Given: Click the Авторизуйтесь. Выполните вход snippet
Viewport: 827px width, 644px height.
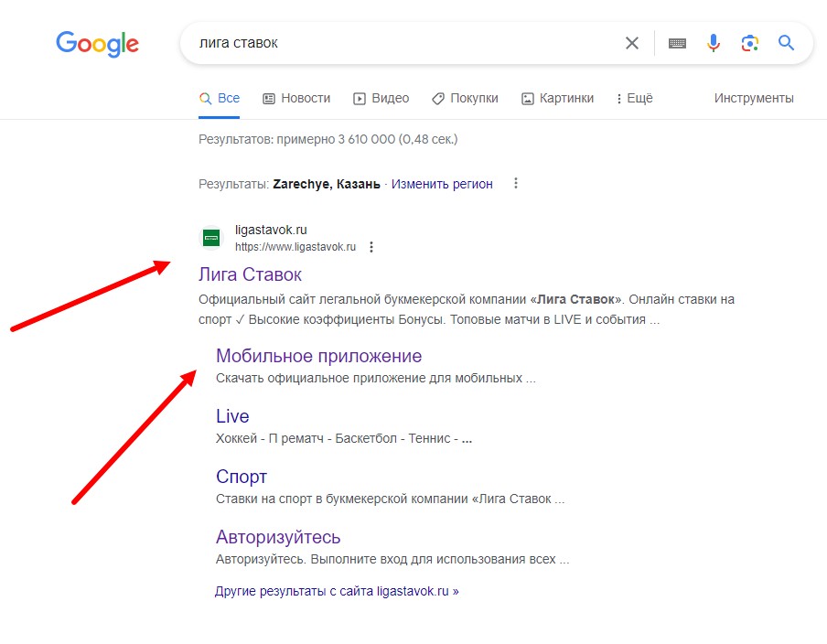Looking at the screenshot, I should [x=392, y=559].
